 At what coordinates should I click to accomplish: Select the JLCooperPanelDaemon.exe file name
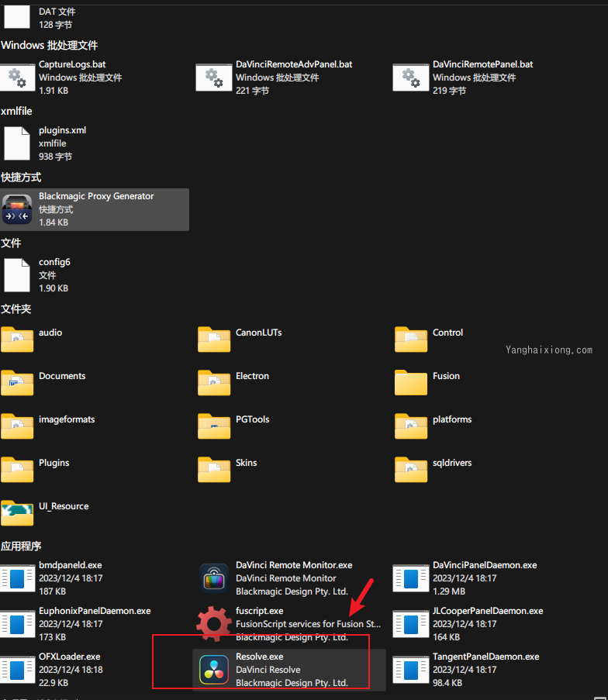click(x=488, y=611)
